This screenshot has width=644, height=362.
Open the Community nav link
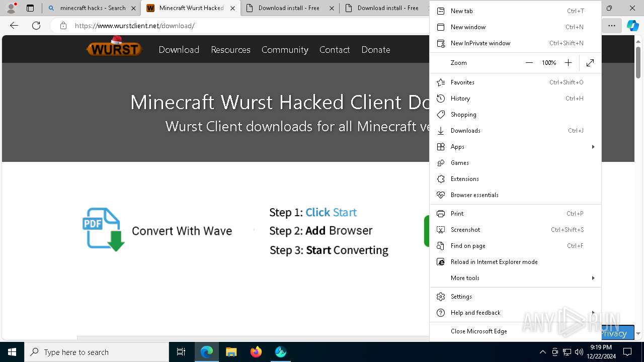(285, 50)
